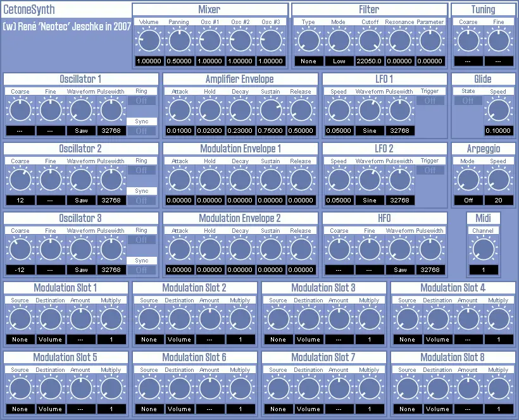Click Filter Mode value Low
The image size is (519, 420).
(x=339, y=61)
